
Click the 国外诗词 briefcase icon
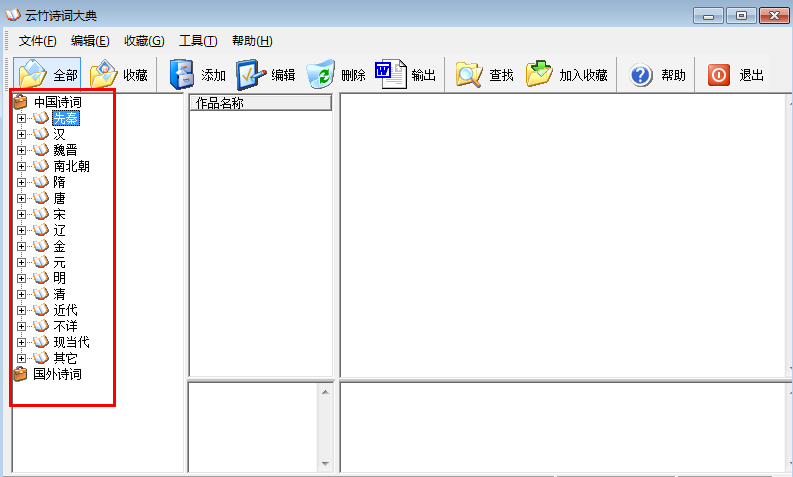point(20,374)
